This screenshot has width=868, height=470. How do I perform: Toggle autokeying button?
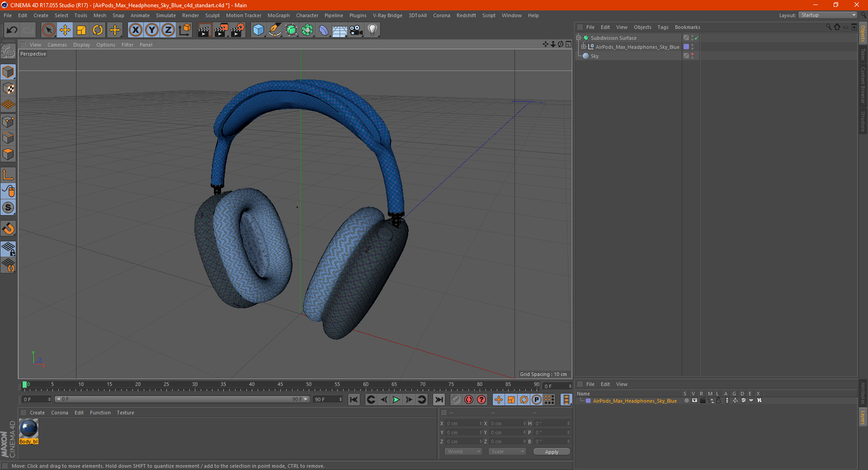click(x=469, y=399)
